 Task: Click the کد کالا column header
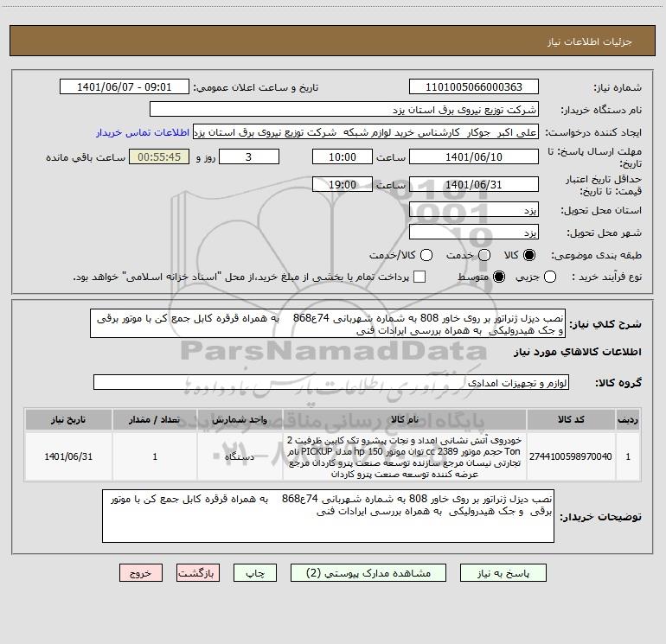click(x=571, y=420)
